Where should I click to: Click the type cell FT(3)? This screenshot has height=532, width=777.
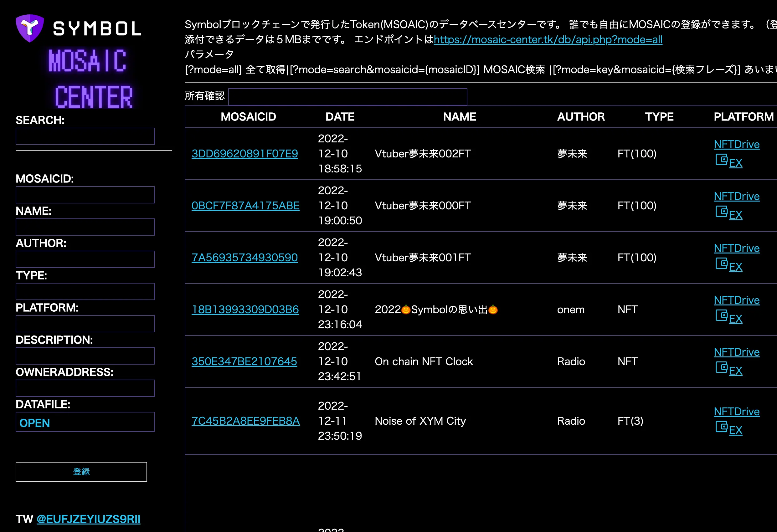tap(630, 421)
